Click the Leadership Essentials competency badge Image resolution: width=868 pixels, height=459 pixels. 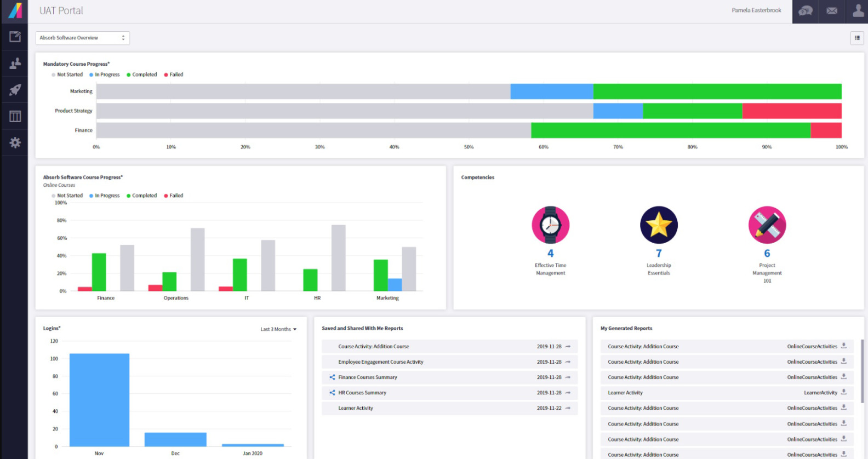[659, 225]
